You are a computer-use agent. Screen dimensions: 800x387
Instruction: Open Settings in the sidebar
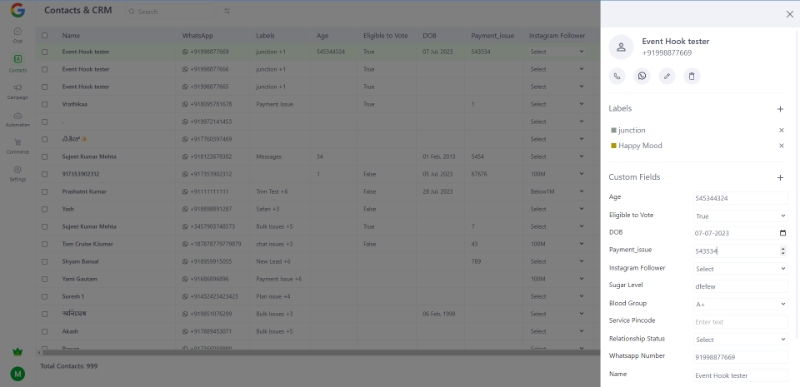(18, 173)
